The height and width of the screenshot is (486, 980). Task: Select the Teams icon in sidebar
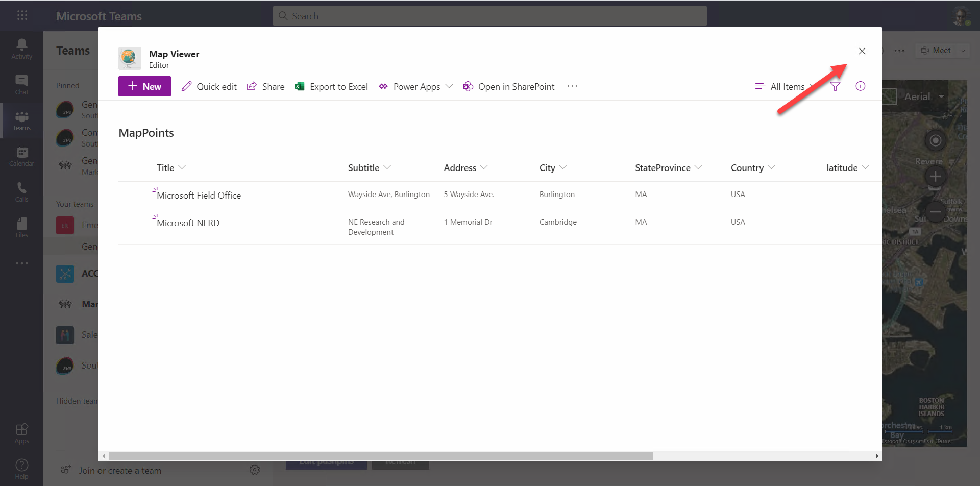(21, 120)
